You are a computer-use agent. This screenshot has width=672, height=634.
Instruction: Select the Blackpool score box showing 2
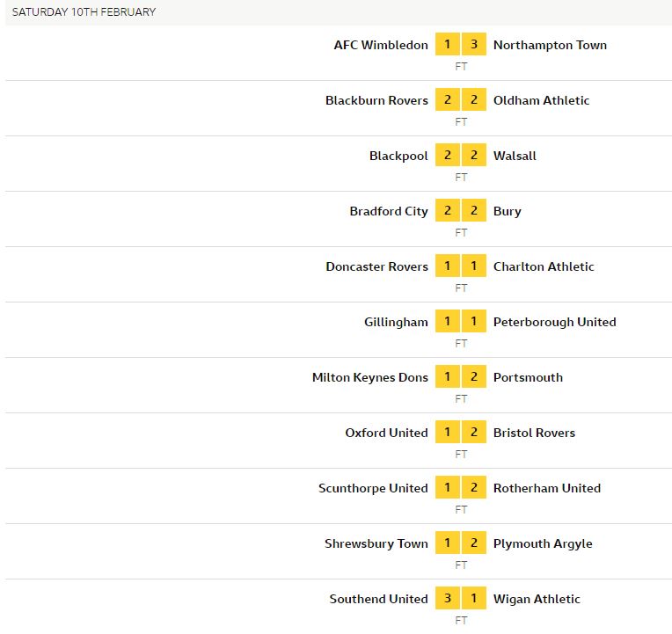click(x=448, y=155)
